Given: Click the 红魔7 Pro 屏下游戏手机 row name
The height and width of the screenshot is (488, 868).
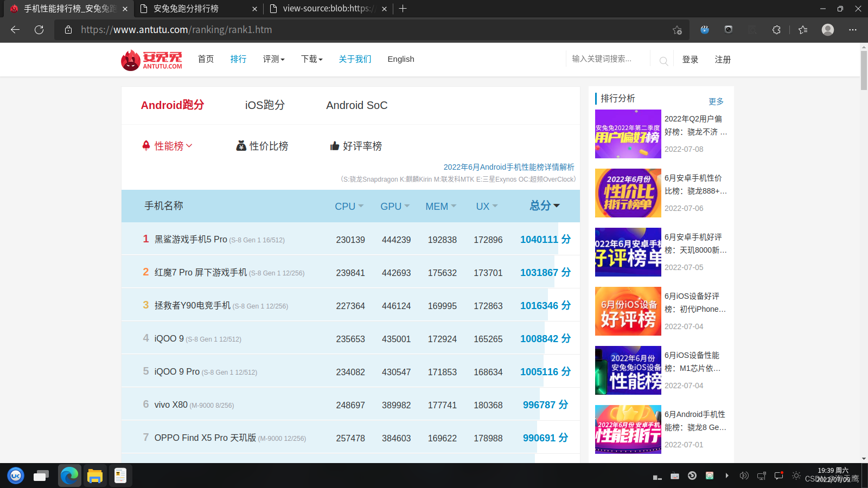Looking at the screenshot, I should pos(201,272).
